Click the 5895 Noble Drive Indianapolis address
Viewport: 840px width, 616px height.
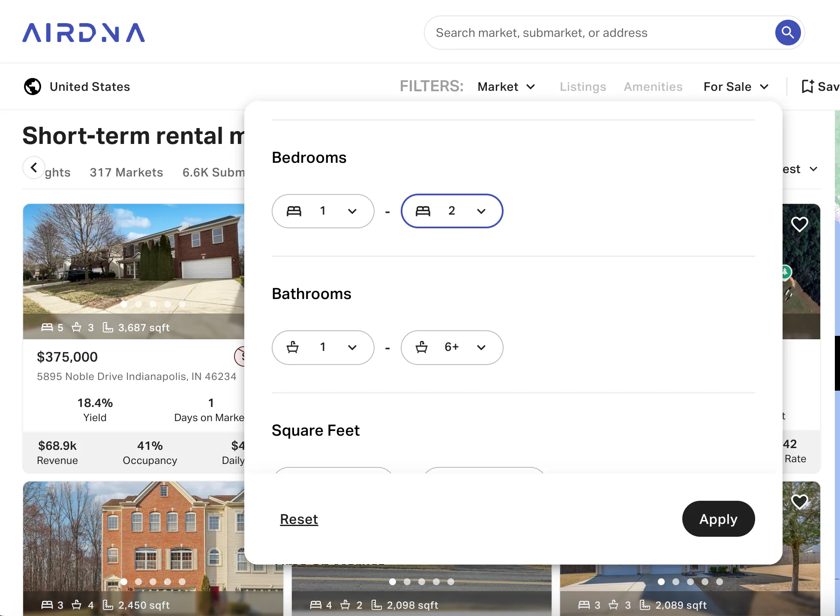pos(137,377)
